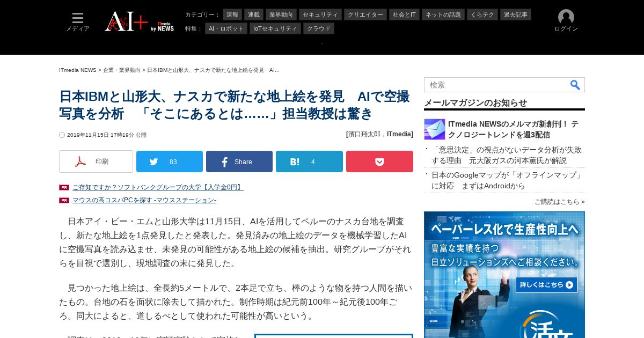This screenshot has width=644, height=338.
Task: Focus the 検索 search field
Action: pyautogui.click(x=495, y=85)
